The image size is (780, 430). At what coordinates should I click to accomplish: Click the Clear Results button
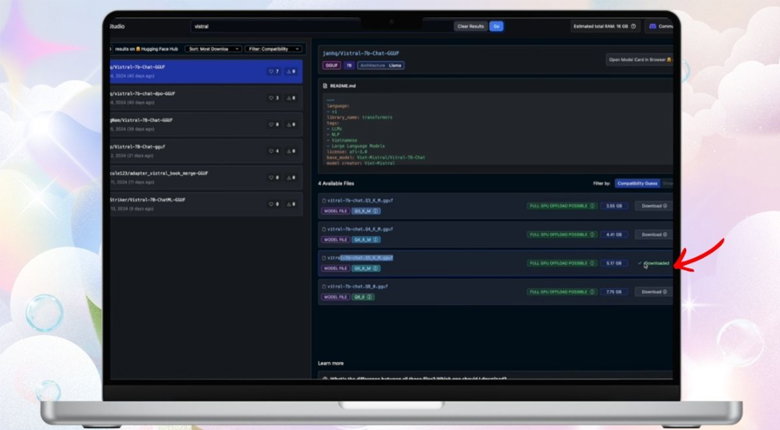[x=470, y=26]
